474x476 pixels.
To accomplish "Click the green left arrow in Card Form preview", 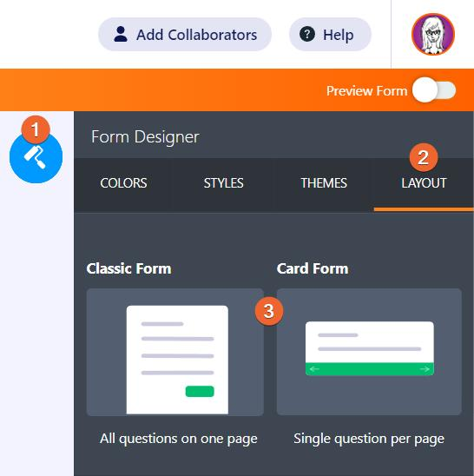I will click(x=314, y=369).
